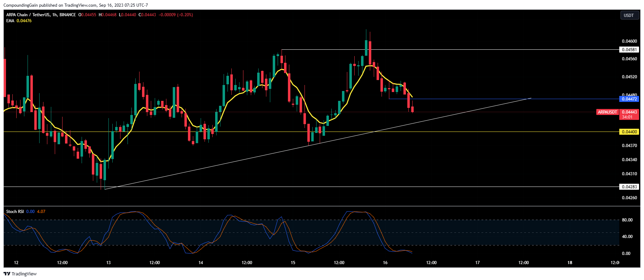Click the 0.04581 price line label

tap(629, 50)
